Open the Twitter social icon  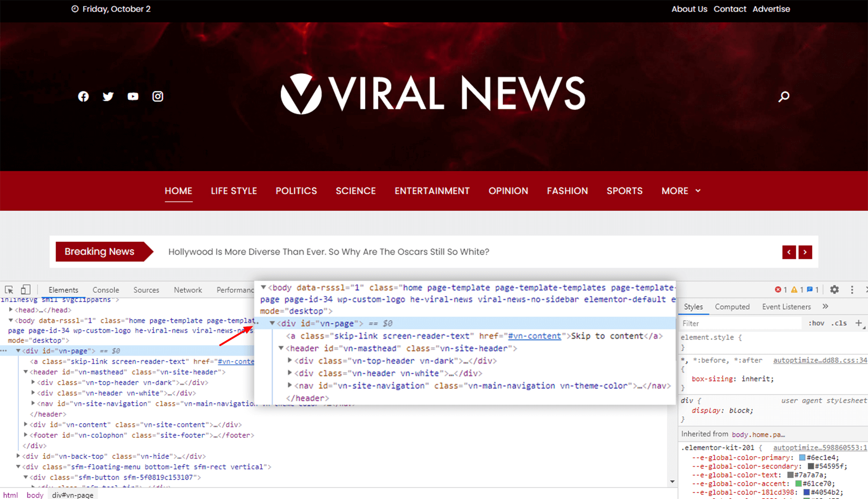[x=108, y=96]
